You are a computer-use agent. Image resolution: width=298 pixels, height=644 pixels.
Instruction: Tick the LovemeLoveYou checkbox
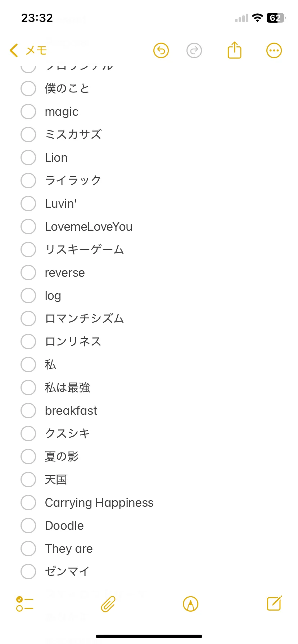28,226
